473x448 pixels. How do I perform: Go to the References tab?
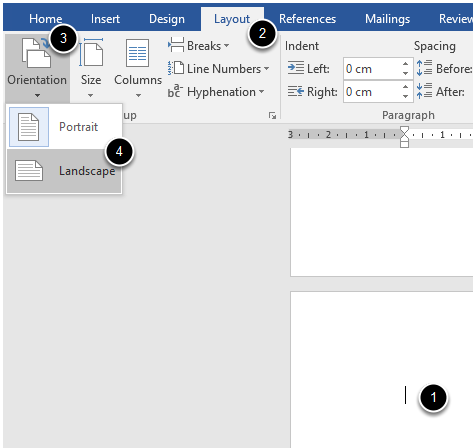307,19
